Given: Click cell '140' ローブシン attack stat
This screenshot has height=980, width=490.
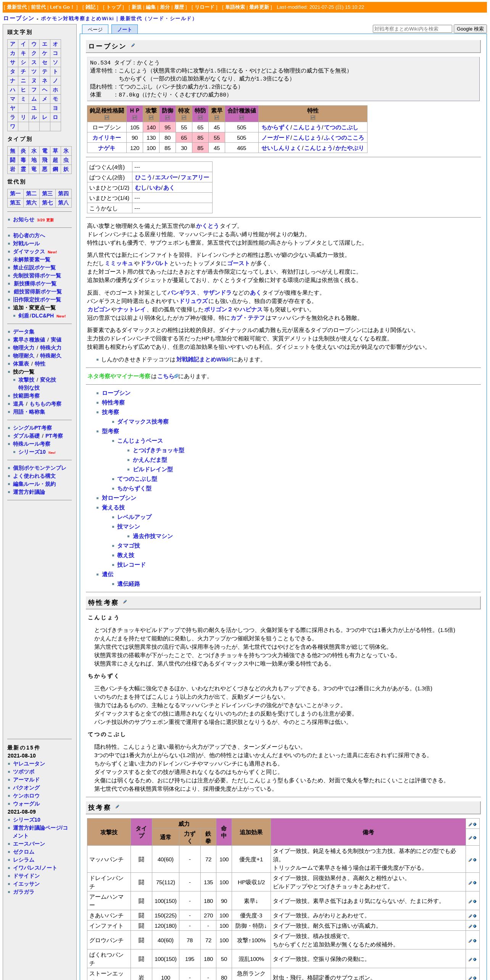Looking at the screenshot, I should pyautogui.click(x=151, y=127).
